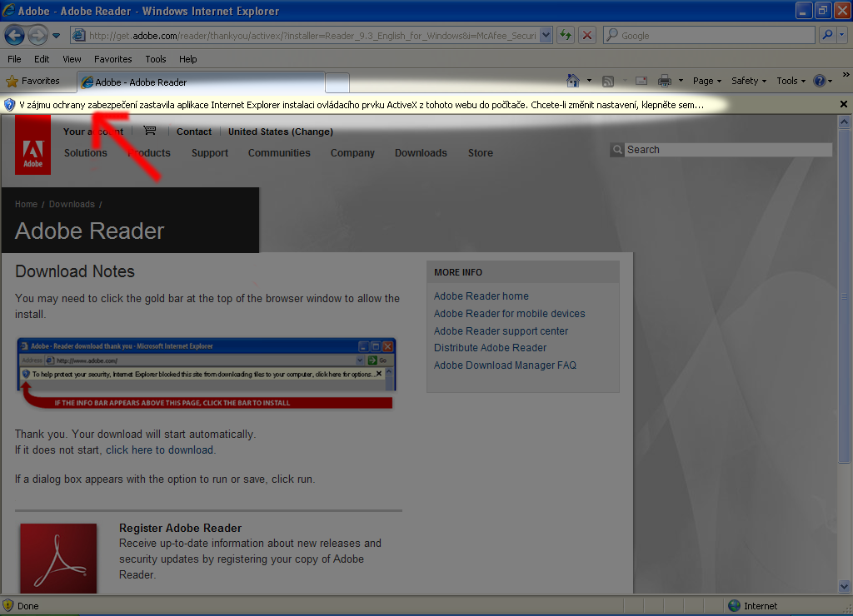Click the RSS Feeds icon
The width and height of the screenshot is (853, 616).
click(x=607, y=81)
